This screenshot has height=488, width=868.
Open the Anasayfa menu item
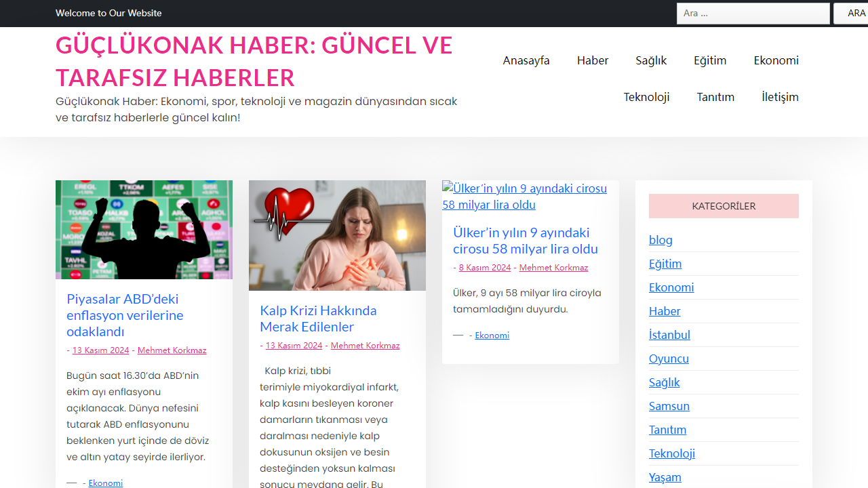click(526, 60)
